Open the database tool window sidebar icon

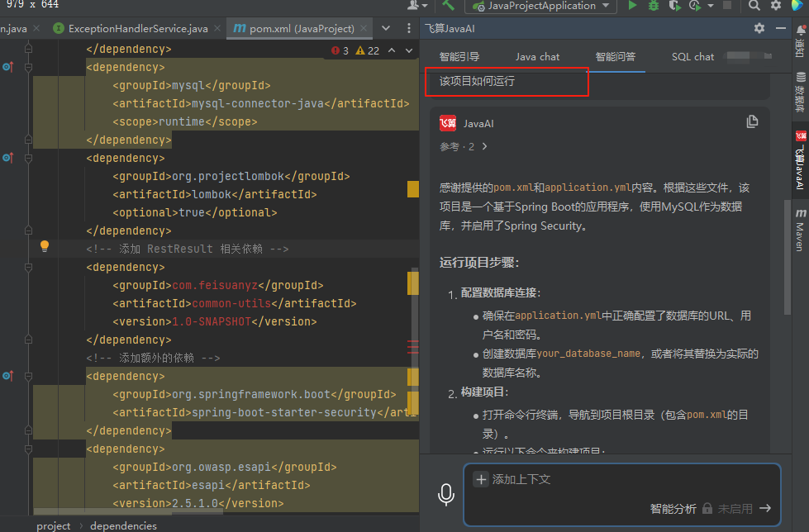pyautogui.click(x=800, y=92)
